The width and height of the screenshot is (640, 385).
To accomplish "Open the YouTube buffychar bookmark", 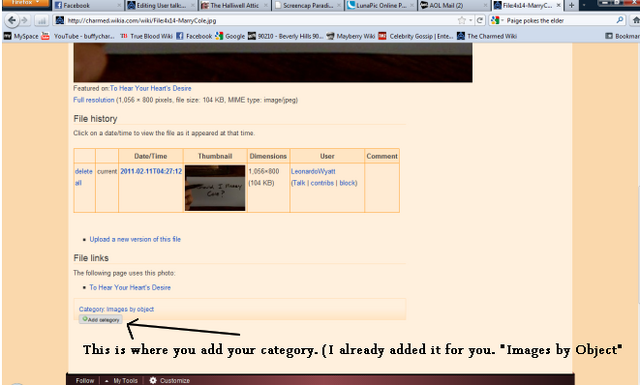I will (78, 36).
